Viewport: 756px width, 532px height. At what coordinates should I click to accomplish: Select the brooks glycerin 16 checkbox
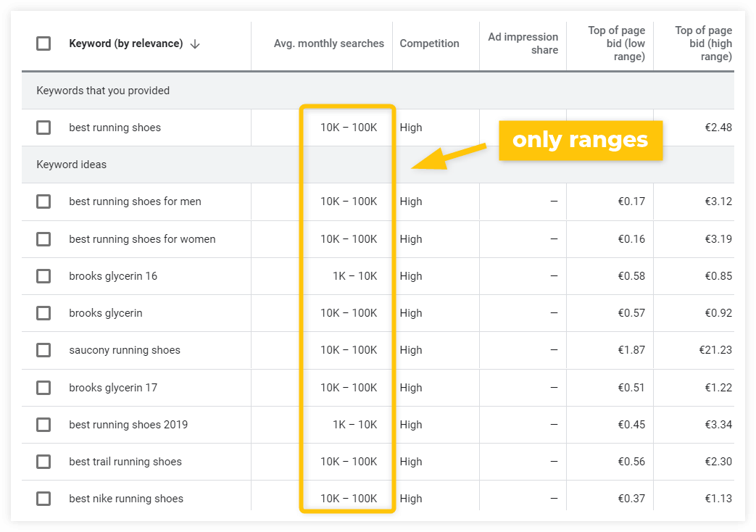[43, 275]
